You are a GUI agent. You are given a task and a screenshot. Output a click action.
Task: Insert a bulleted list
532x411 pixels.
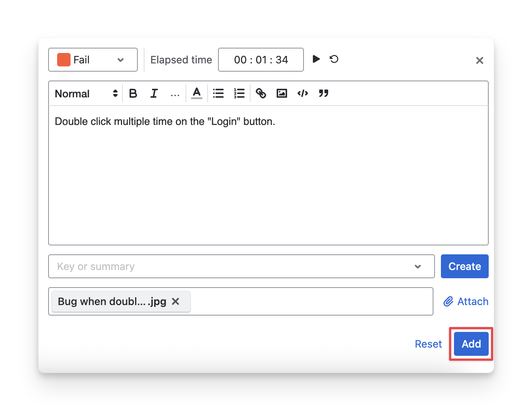[x=218, y=94]
